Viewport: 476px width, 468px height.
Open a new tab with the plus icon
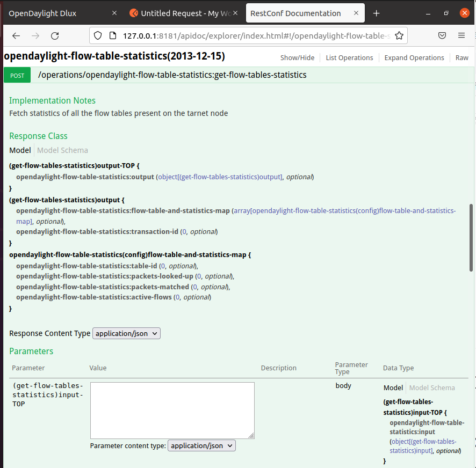377,13
